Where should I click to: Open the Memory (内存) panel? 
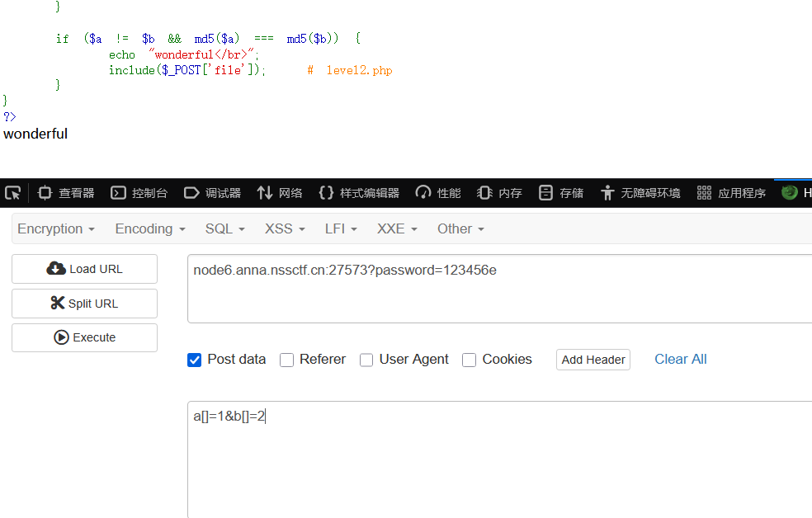click(x=500, y=193)
